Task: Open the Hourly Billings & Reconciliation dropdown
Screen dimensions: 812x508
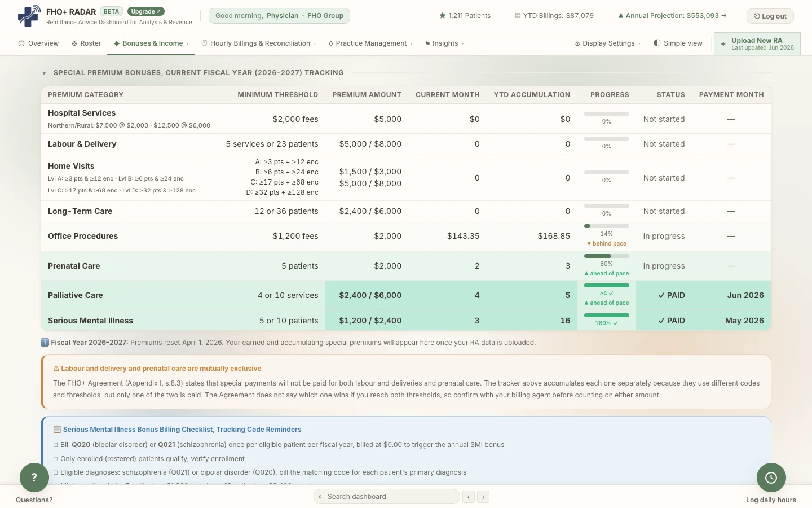Action: click(259, 43)
